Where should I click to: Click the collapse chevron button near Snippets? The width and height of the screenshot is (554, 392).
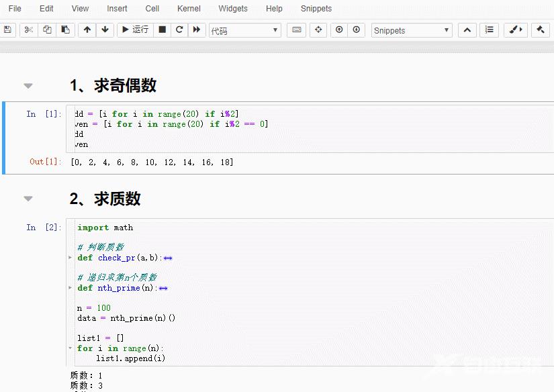point(467,30)
